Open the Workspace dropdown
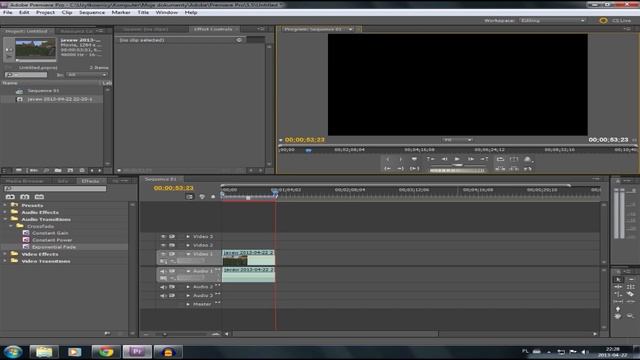 pyautogui.click(x=553, y=20)
